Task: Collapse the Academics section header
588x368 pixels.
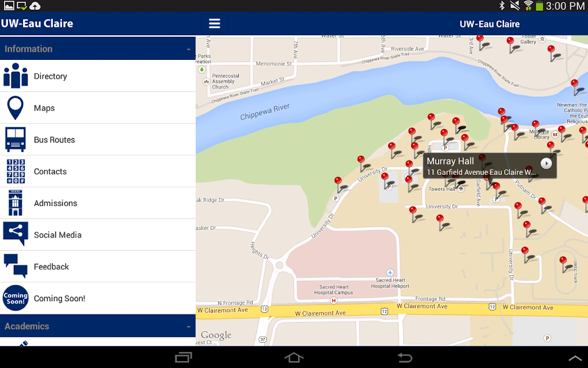Action: click(x=98, y=326)
